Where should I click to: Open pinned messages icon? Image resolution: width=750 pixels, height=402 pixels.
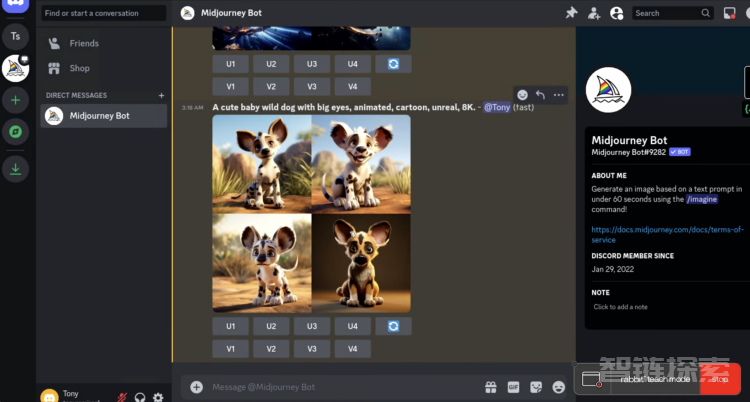pyautogui.click(x=571, y=13)
